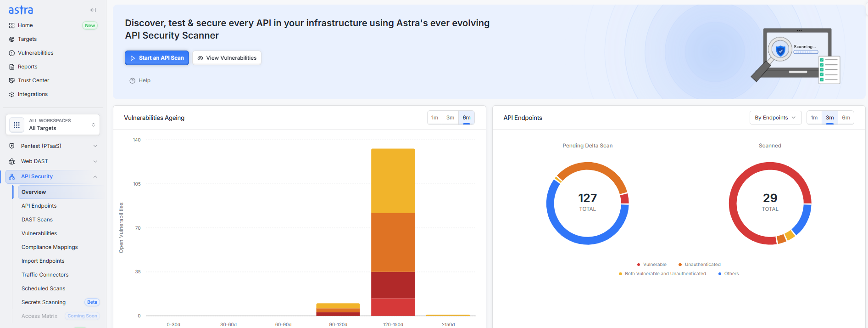The image size is (868, 328).
Task: Open DAST Scans submenu item
Action: click(x=37, y=220)
